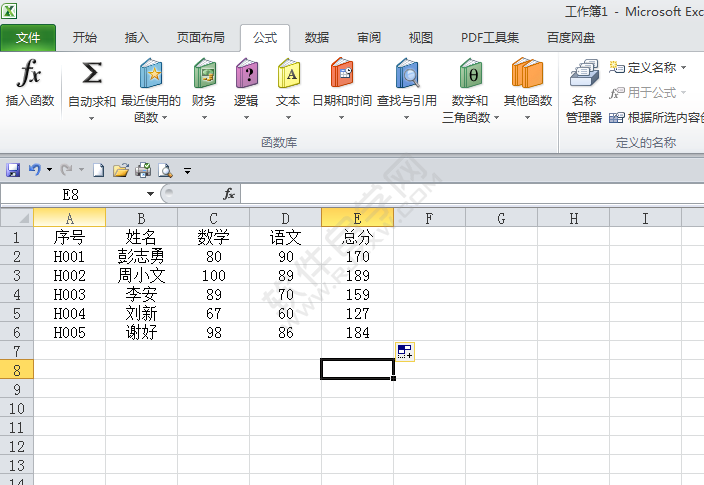Click the Redo arrow icon
This screenshot has width=704, height=485.
pyautogui.click(x=66, y=170)
